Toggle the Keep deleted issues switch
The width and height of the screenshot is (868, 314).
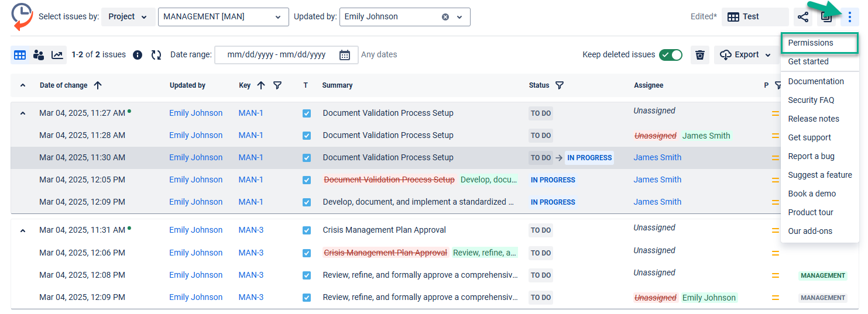click(670, 55)
